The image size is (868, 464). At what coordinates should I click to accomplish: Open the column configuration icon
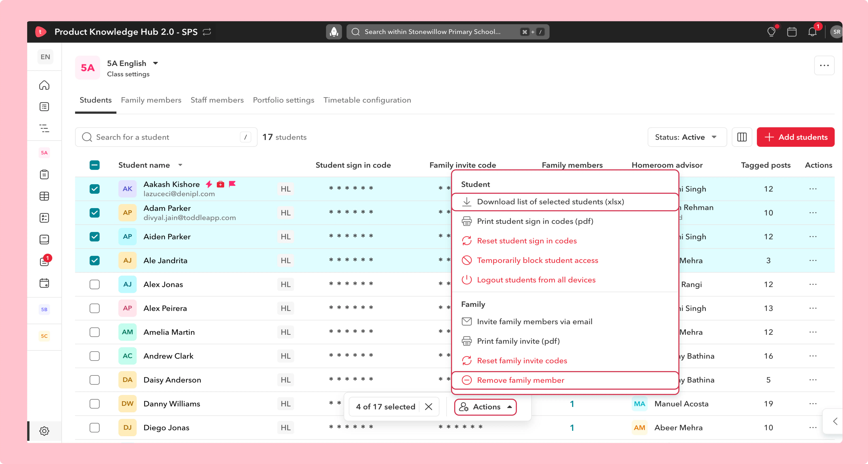pyautogui.click(x=742, y=137)
